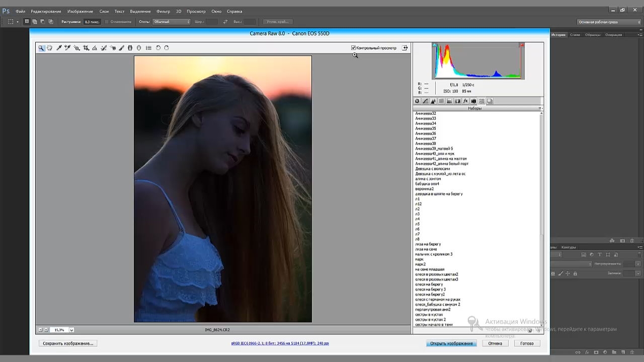Image resolution: width=644 pixels, height=362 pixels.
Task: Open the Tone Curve panel icon
Action: pyautogui.click(x=425, y=101)
